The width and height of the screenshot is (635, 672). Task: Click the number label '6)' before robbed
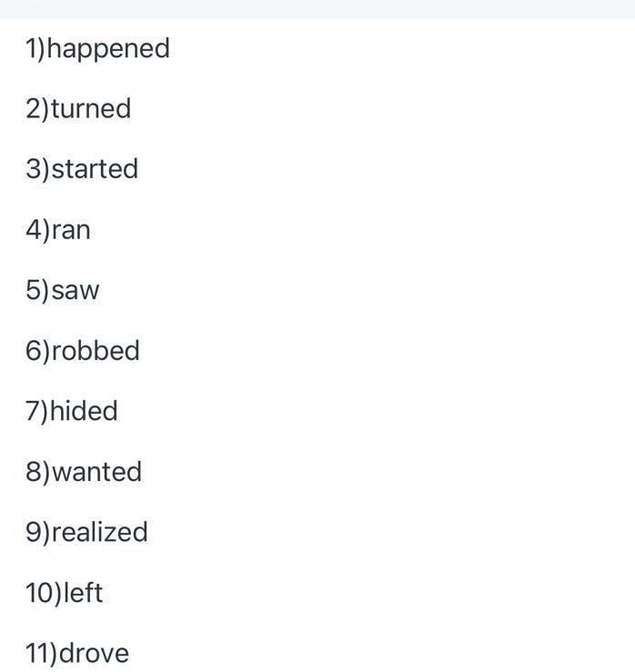[x=37, y=351]
